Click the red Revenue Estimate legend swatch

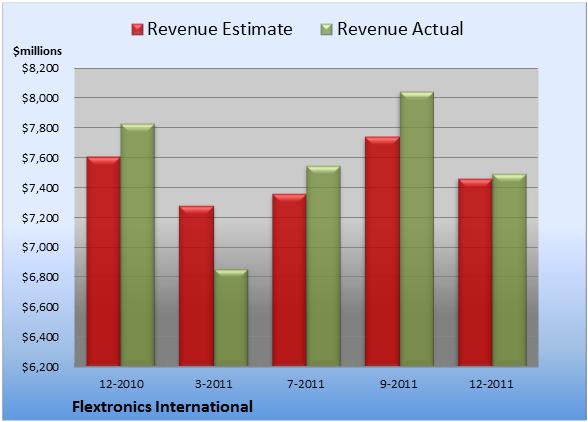[137, 29]
